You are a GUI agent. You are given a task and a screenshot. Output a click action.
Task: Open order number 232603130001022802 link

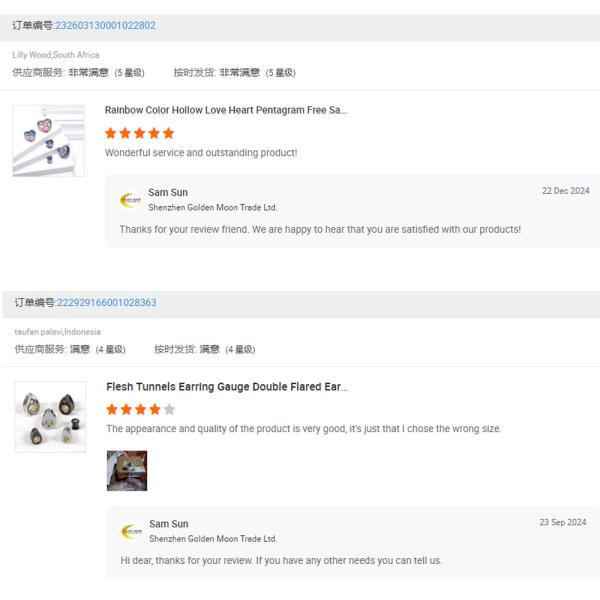(105, 25)
